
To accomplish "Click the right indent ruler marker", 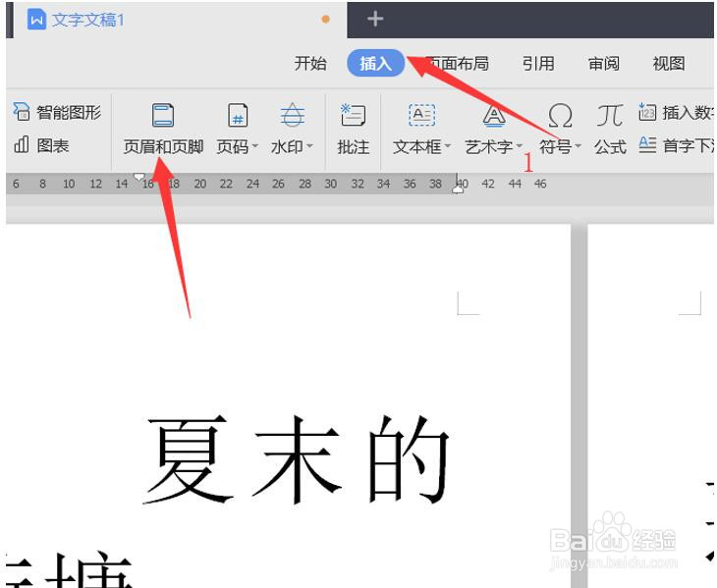I will [x=458, y=189].
